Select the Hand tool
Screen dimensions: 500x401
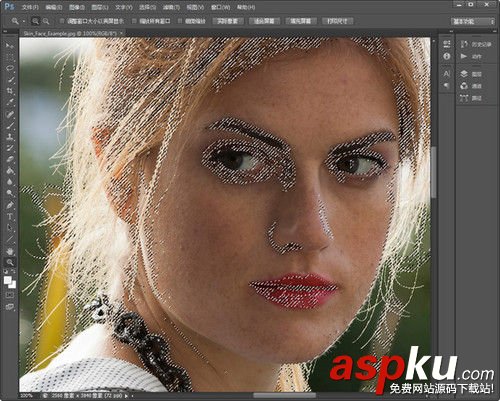coord(10,251)
